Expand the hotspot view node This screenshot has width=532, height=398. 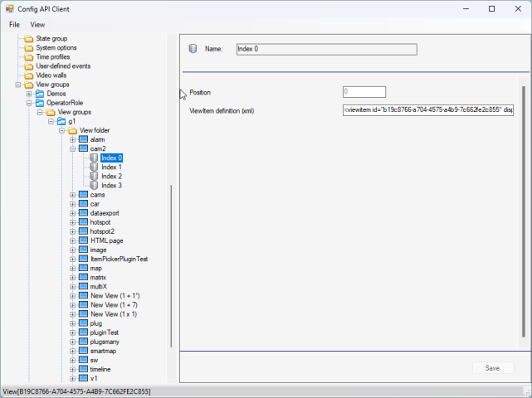tap(72, 222)
